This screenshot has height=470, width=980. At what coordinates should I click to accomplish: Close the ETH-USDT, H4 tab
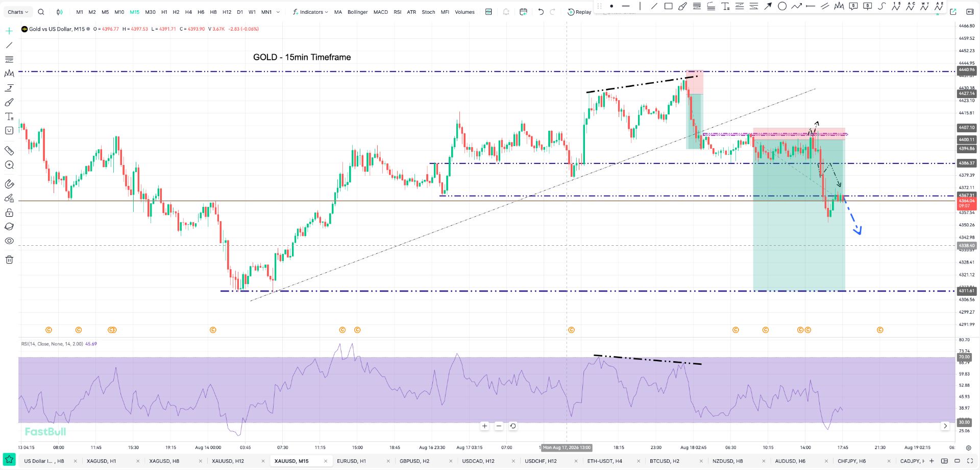(x=639, y=461)
